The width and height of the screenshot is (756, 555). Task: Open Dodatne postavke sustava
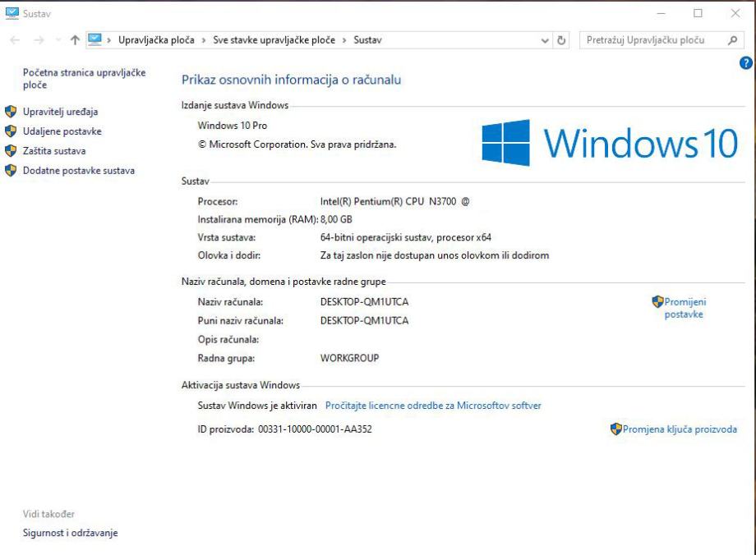click(79, 171)
